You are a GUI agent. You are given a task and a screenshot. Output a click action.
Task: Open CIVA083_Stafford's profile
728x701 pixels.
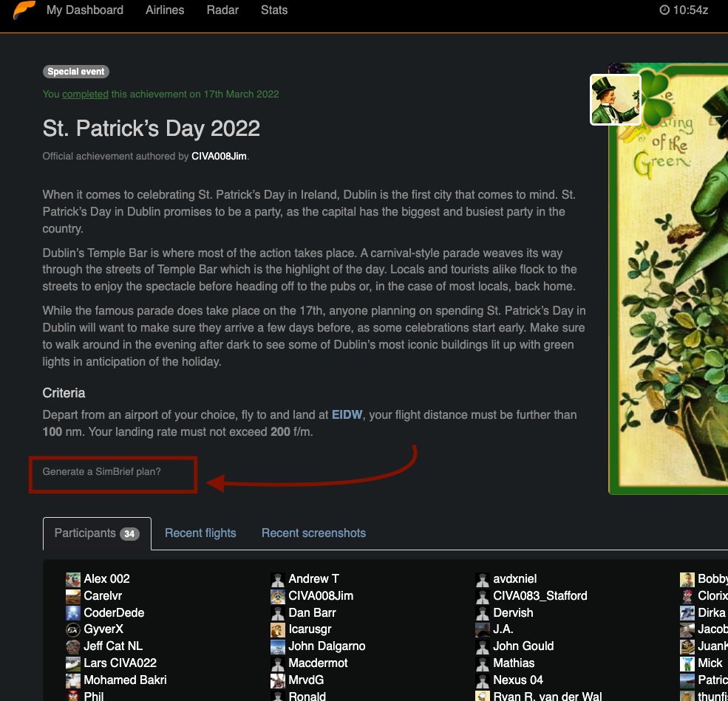tap(540, 595)
